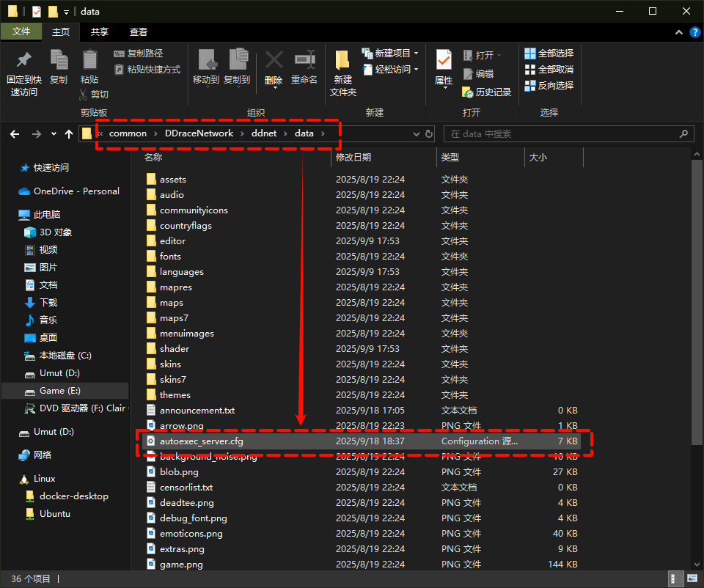Click the Pin to Quick access icon
Screen dimensions: 704x588
(23, 59)
